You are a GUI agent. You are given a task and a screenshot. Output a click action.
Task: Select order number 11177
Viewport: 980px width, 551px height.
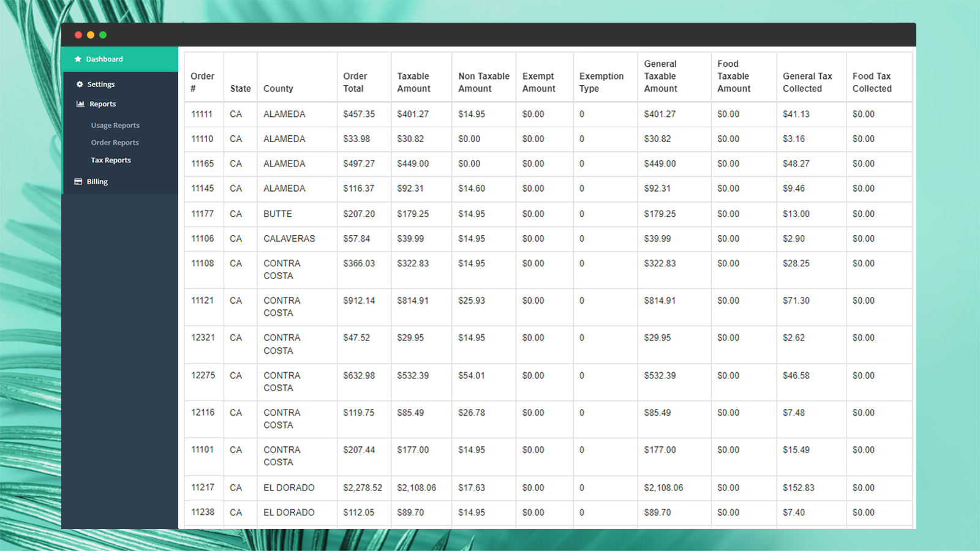[x=202, y=214]
